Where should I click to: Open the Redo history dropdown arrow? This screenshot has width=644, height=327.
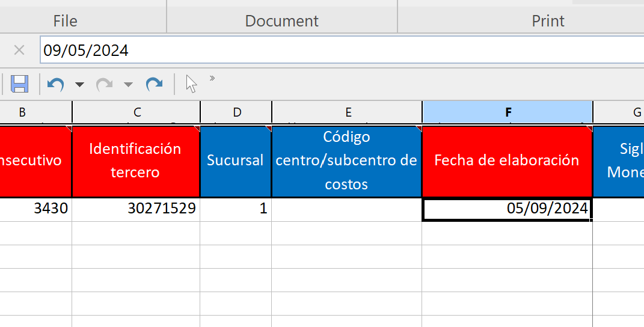click(128, 85)
